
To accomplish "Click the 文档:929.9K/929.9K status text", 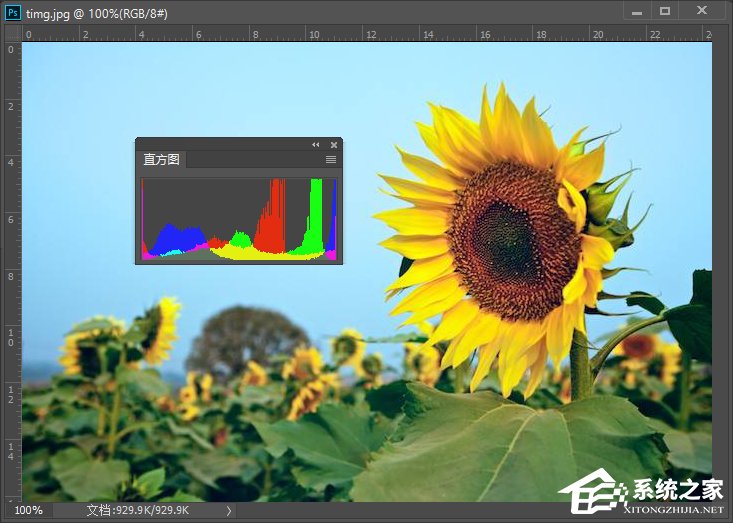I will coord(138,510).
